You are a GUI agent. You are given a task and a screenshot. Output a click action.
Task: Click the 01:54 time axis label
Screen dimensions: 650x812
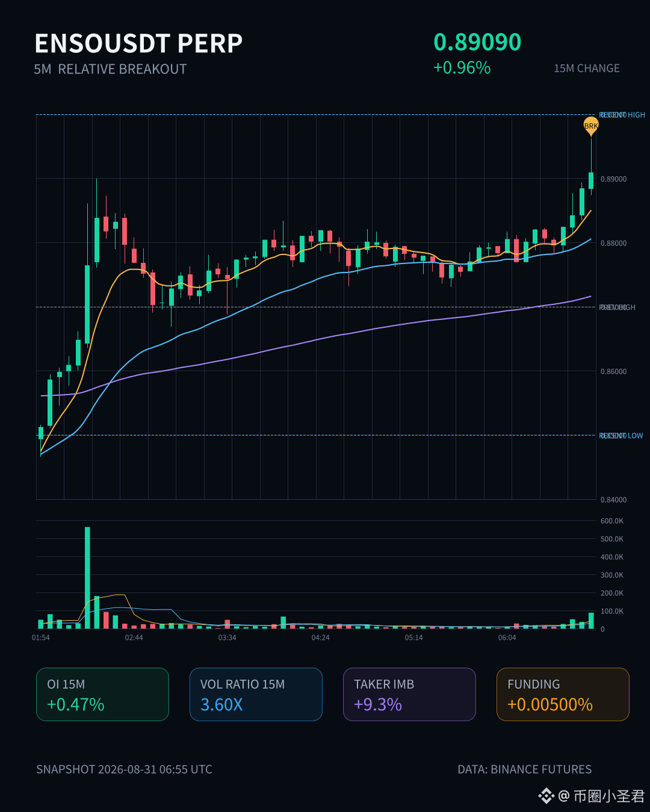click(x=41, y=638)
